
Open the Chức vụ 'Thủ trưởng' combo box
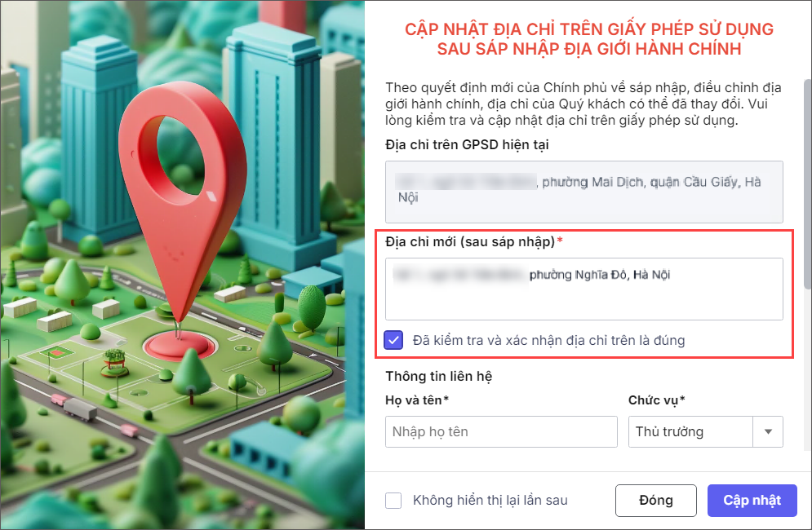[x=705, y=431]
